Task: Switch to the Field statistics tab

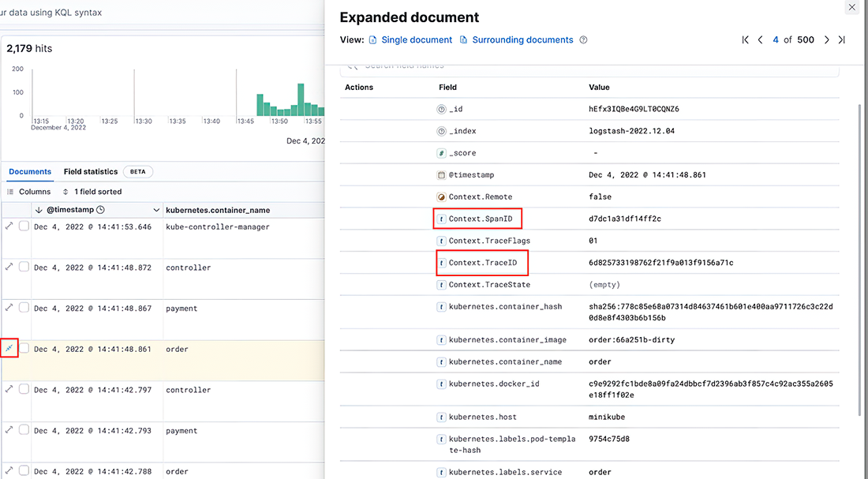Action: pyautogui.click(x=91, y=172)
